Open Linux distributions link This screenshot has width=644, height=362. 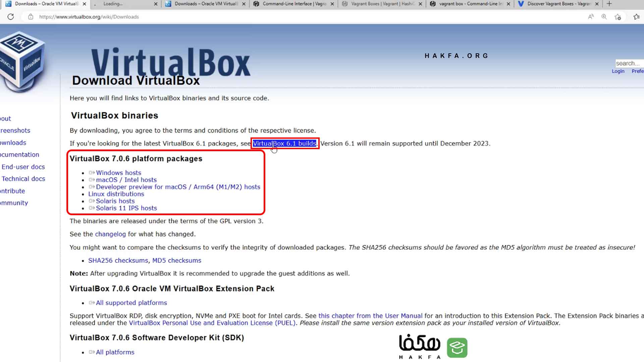tap(116, 194)
